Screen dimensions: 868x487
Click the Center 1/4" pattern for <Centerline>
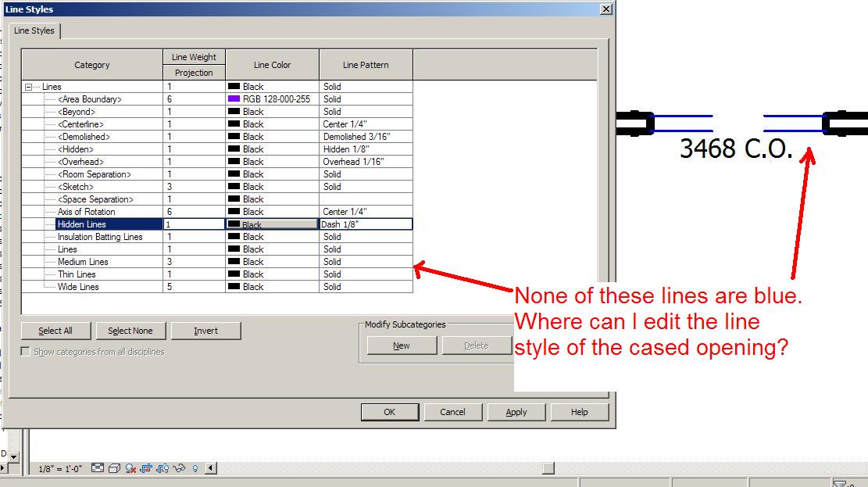click(x=366, y=124)
